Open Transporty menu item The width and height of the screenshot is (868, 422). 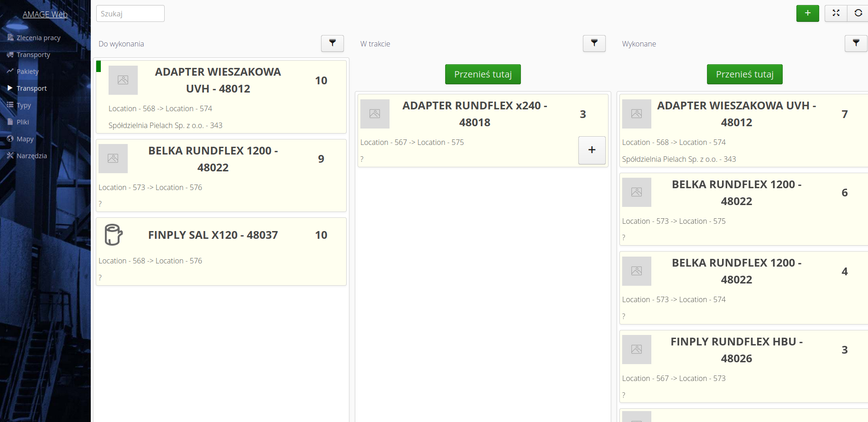(x=33, y=55)
